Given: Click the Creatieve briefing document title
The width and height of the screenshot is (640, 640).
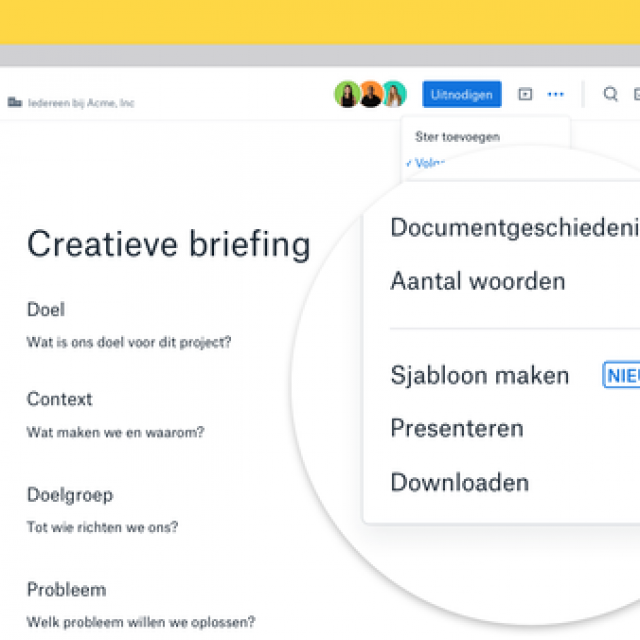Looking at the screenshot, I should click(x=168, y=244).
